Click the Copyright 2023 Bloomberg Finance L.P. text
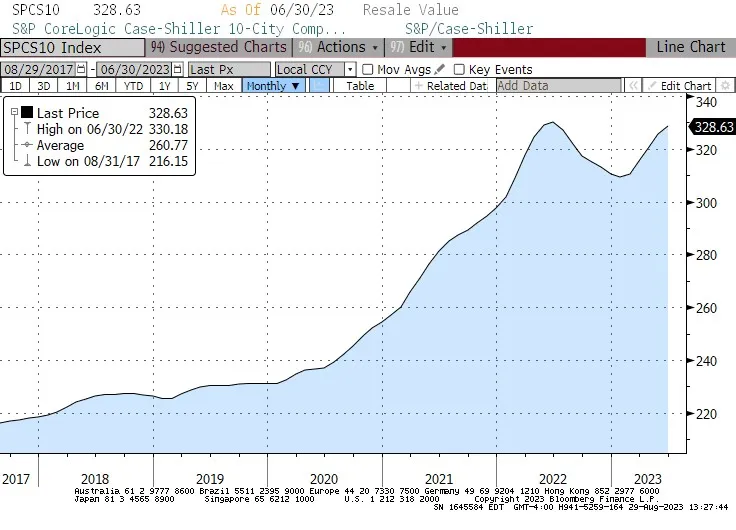The width and height of the screenshot is (736, 530). [567, 499]
